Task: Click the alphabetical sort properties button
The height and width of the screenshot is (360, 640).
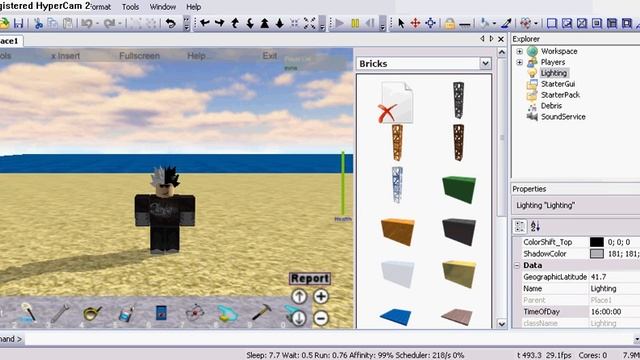Action: point(535,226)
